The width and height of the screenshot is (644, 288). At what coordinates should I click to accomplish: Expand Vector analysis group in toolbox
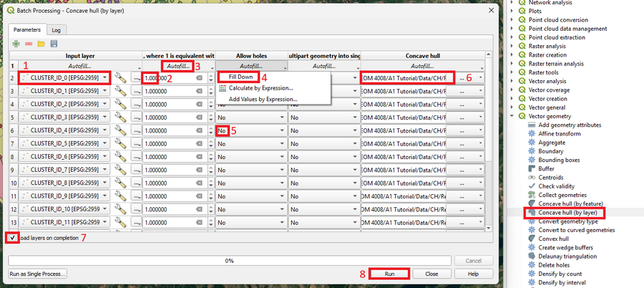(512, 81)
